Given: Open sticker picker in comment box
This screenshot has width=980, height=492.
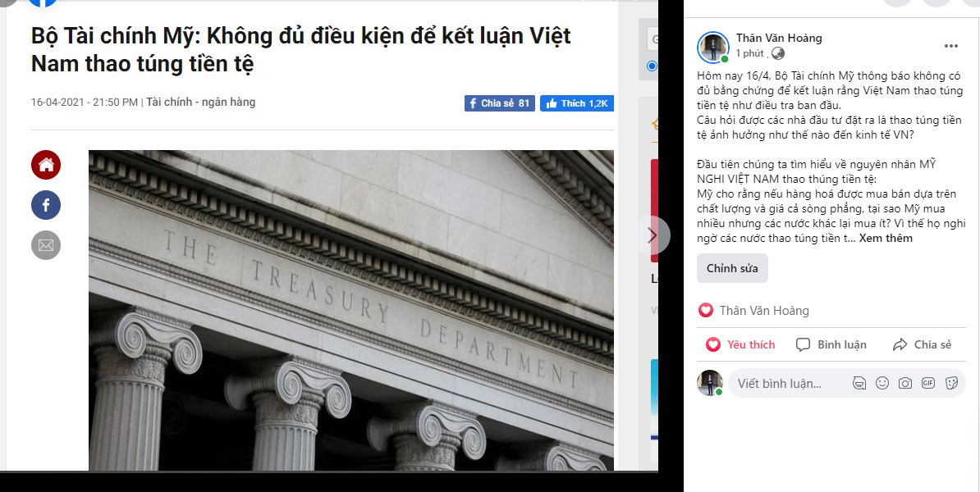Looking at the screenshot, I should [x=951, y=384].
